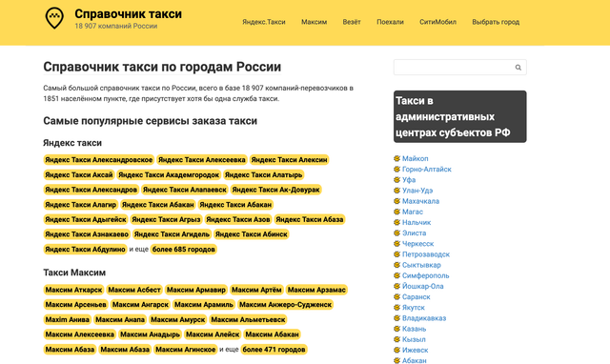Open Яндекс Такси Азов tag
Screen dimensions: 610x364
pos(238,220)
